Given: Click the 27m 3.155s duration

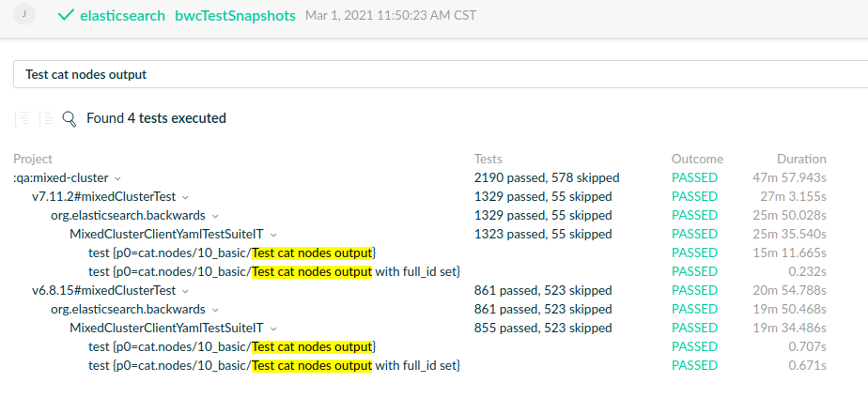Looking at the screenshot, I should 793,197.
